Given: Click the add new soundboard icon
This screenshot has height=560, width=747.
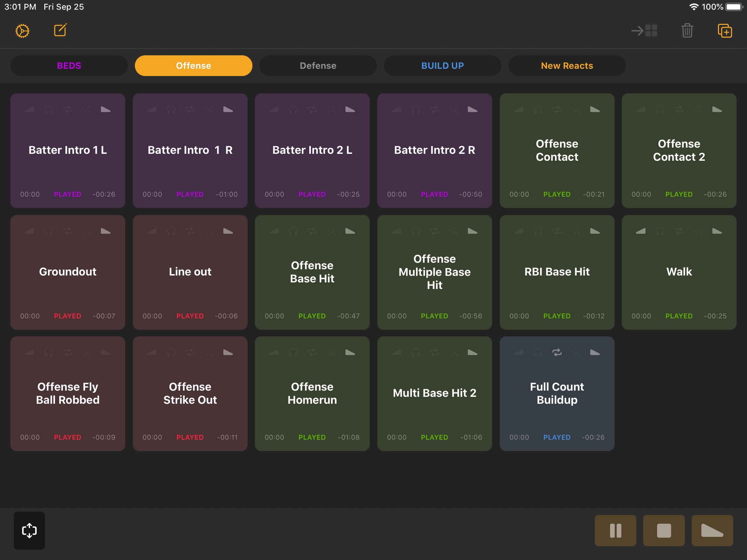Looking at the screenshot, I should pos(725,31).
